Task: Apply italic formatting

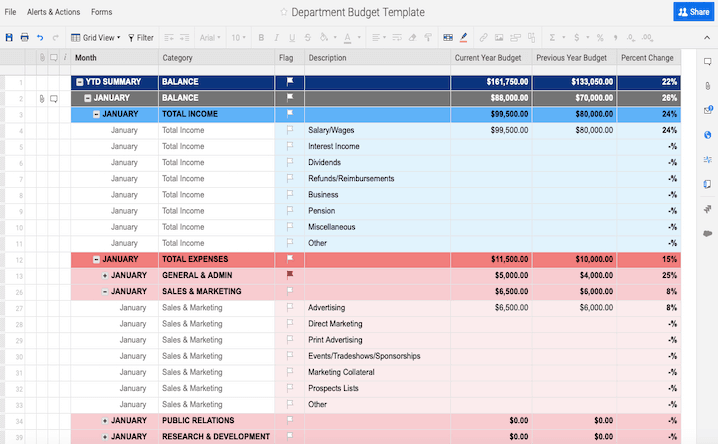Action: pyautogui.click(x=276, y=37)
